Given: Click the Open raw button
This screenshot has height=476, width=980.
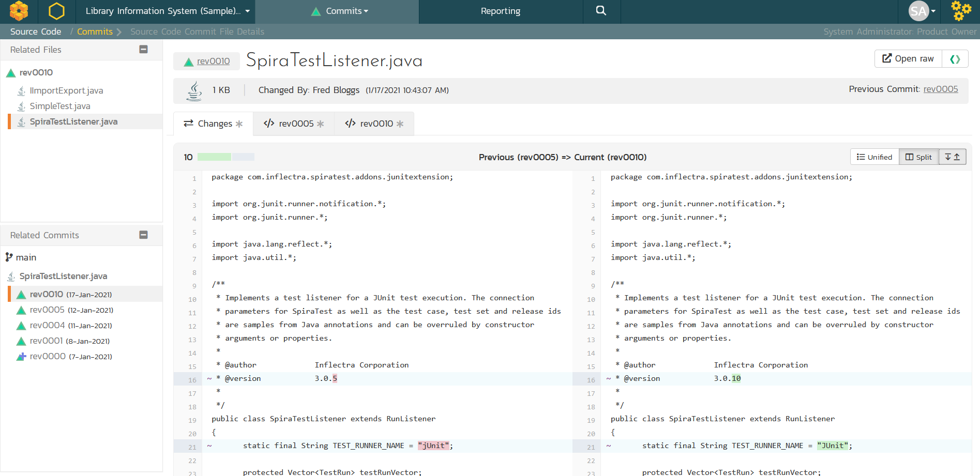Looking at the screenshot, I should 908,59.
